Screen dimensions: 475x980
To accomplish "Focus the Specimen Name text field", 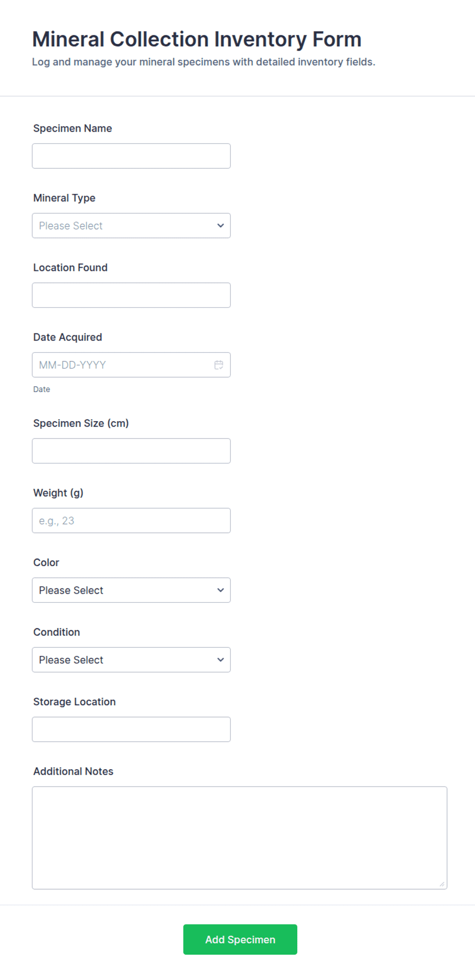I will tap(131, 156).
